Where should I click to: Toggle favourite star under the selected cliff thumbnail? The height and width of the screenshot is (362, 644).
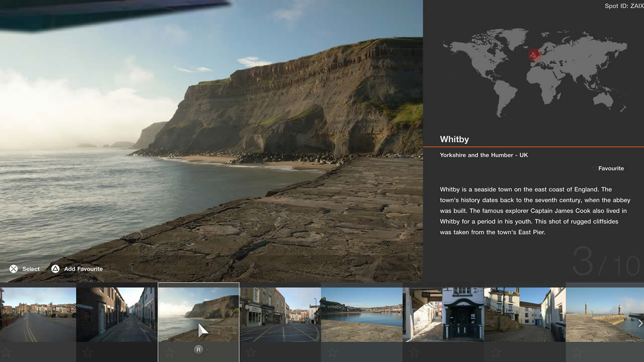pyautogui.click(x=170, y=352)
